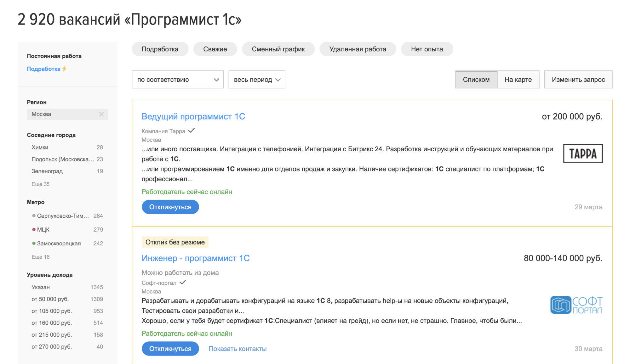Click the 'Показать контакты' link
The height and width of the screenshot is (364, 630).
click(x=238, y=349)
